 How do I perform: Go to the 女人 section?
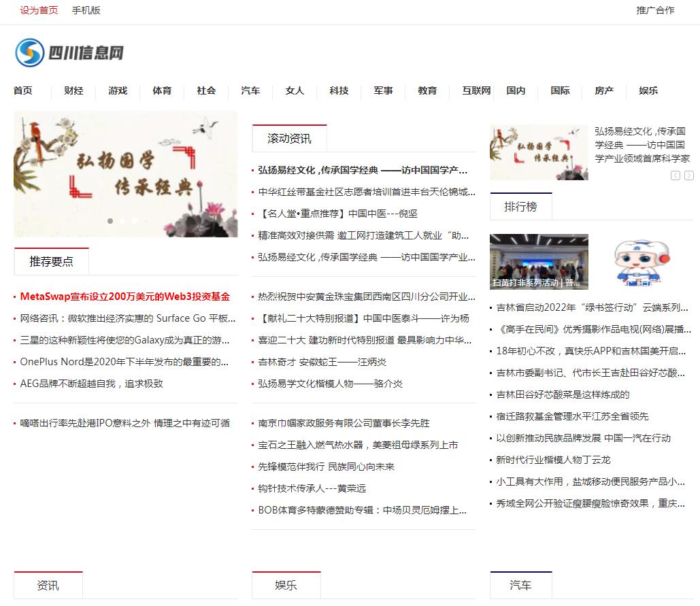(295, 90)
